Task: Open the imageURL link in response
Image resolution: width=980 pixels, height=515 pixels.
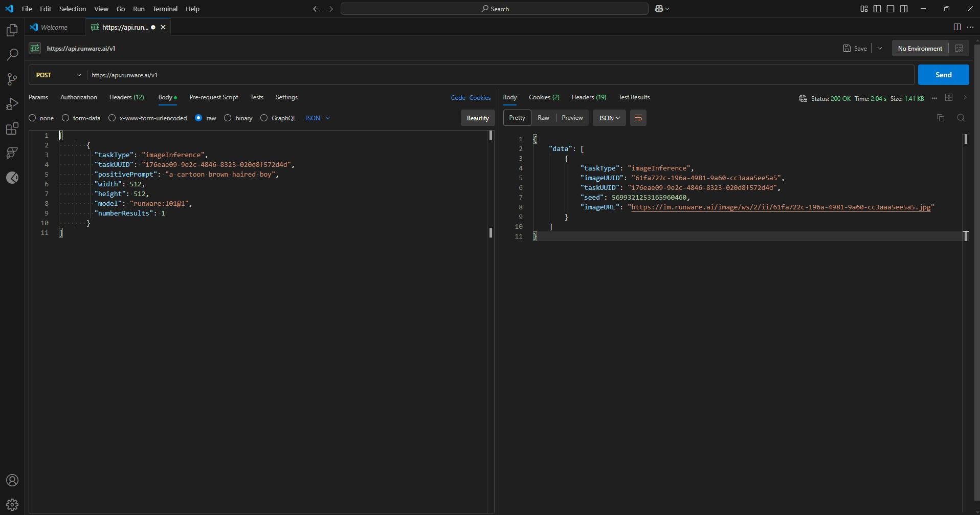Action: point(781,207)
